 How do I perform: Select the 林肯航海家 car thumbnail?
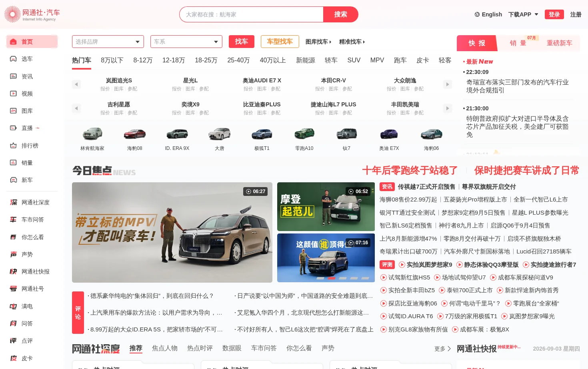click(92, 134)
